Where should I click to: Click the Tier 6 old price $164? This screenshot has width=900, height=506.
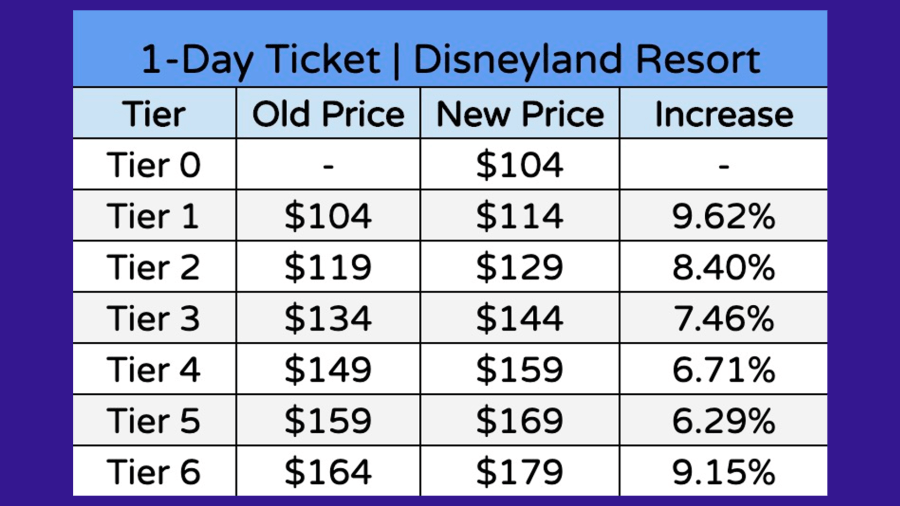click(328, 472)
